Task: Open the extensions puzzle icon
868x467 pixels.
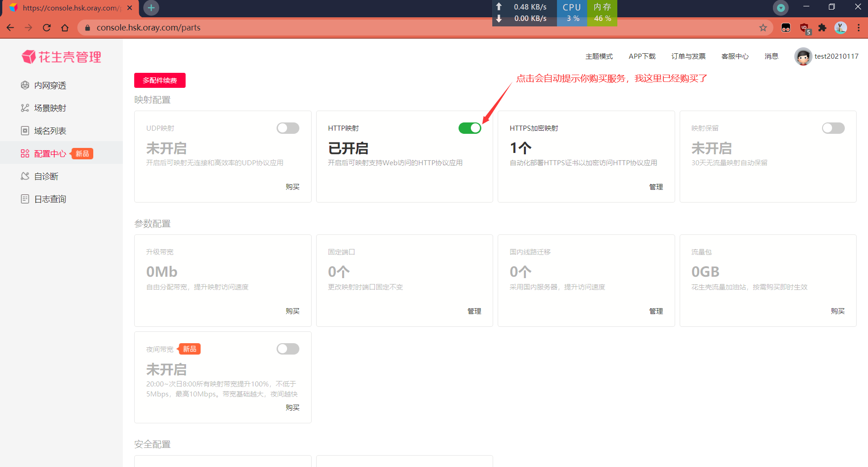Action: coord(822,28)
